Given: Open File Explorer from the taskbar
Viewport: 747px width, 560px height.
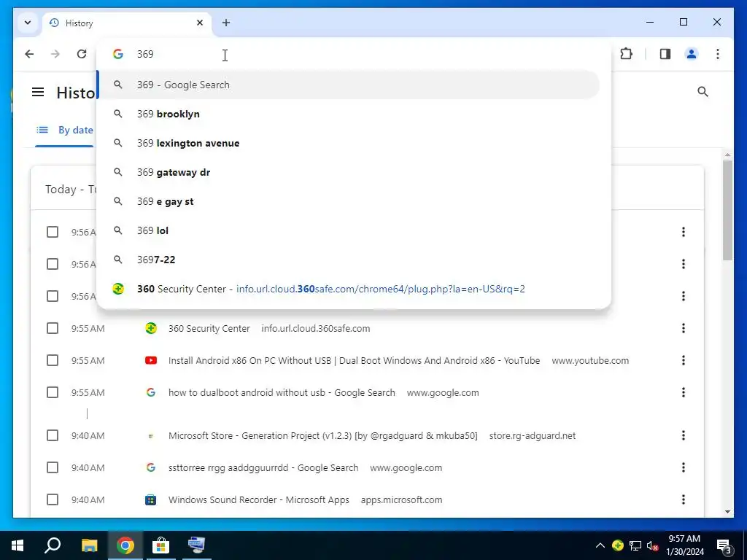Looking at the screenshot, I should (x=89, y=545).
